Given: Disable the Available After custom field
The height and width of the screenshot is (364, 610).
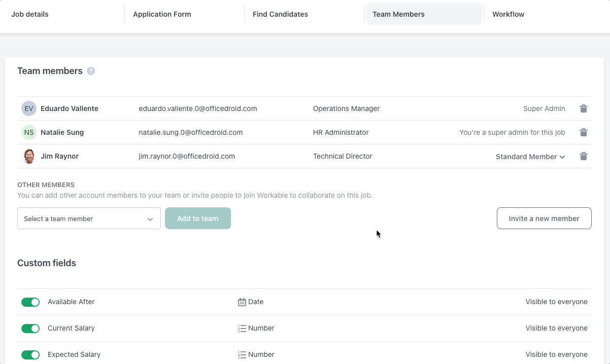Looking at the screenshot, I should point(30,302).
